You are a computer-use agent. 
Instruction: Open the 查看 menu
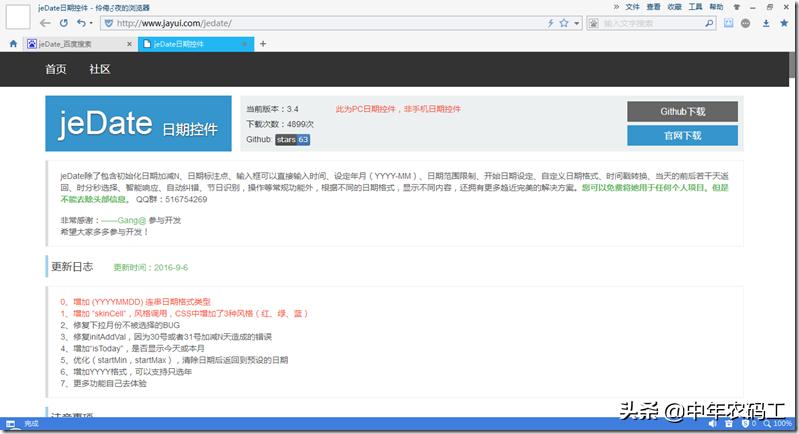[653, 7]
